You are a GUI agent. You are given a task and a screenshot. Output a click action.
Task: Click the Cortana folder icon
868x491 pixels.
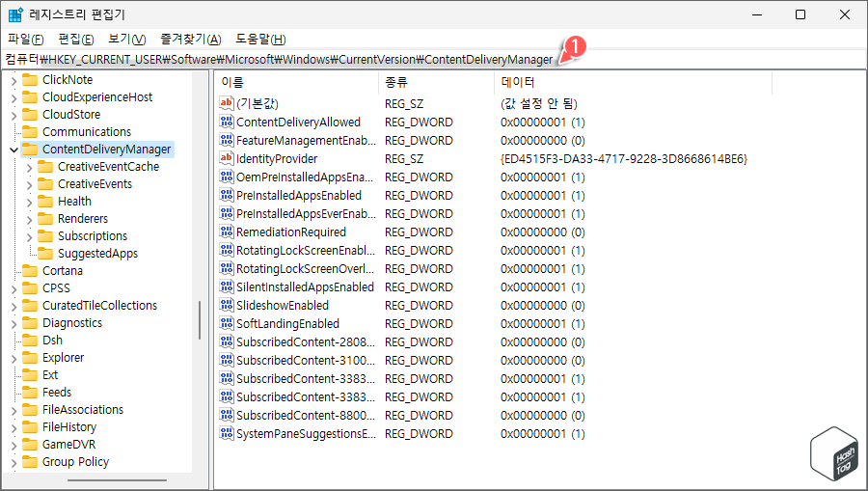coord(29,271)
